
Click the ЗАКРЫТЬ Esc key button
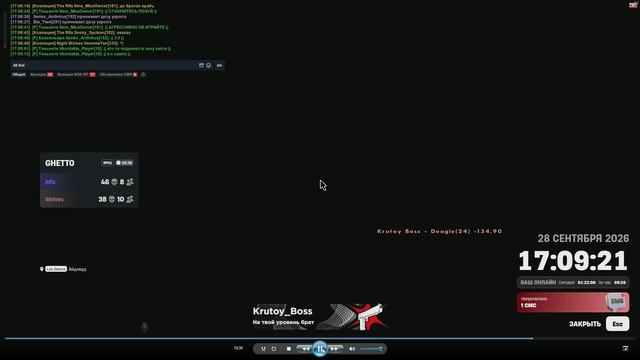618,324
